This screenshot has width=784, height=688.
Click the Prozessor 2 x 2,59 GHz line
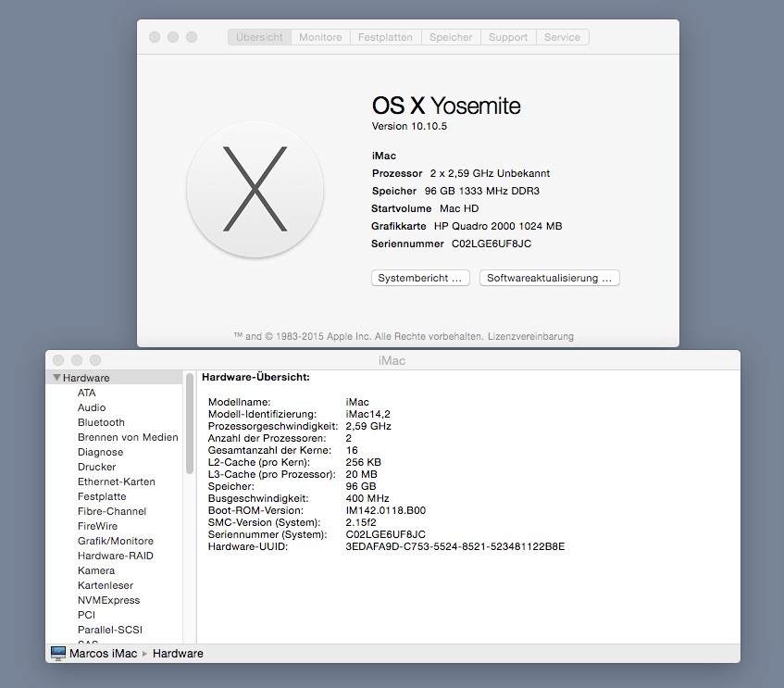(x=461, y=174)
